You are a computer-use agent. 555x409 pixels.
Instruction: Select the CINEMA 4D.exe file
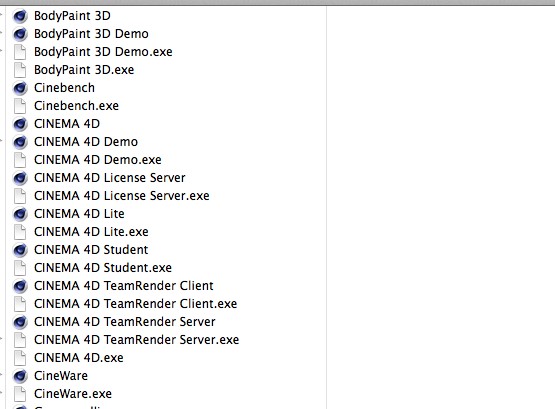pos(79,358)
